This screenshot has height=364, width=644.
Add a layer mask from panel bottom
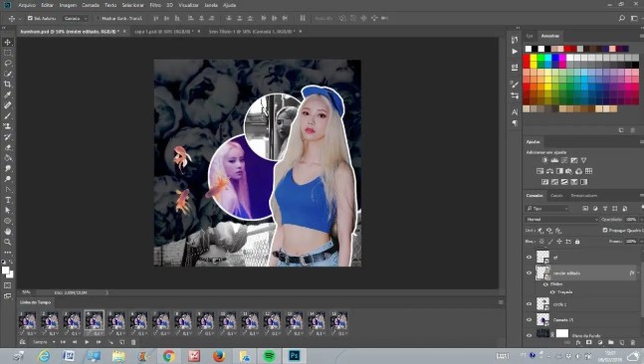[x=589, y=342]
